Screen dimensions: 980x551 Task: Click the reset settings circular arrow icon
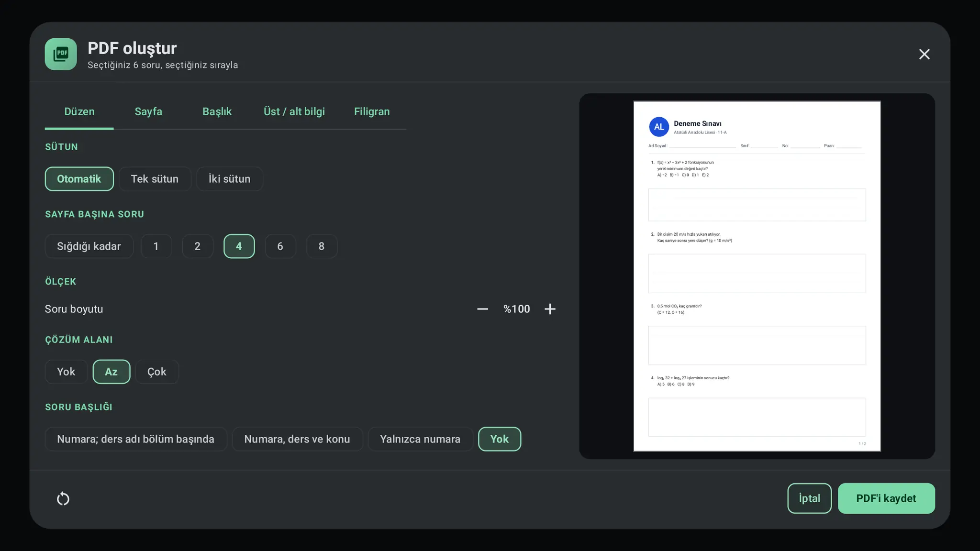coord(63,499)
